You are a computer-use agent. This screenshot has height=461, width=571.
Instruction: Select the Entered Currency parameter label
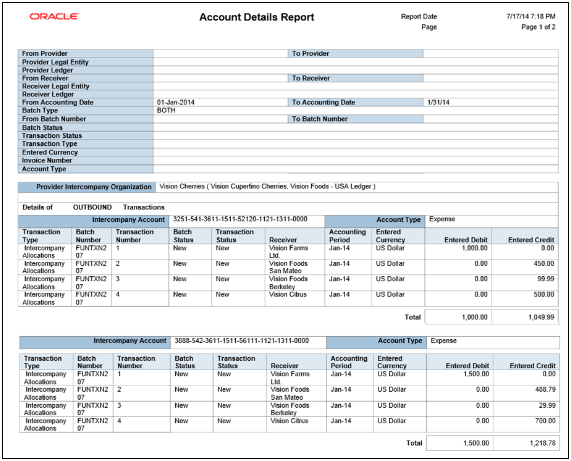pyautogui.click(x=50, y=152)
